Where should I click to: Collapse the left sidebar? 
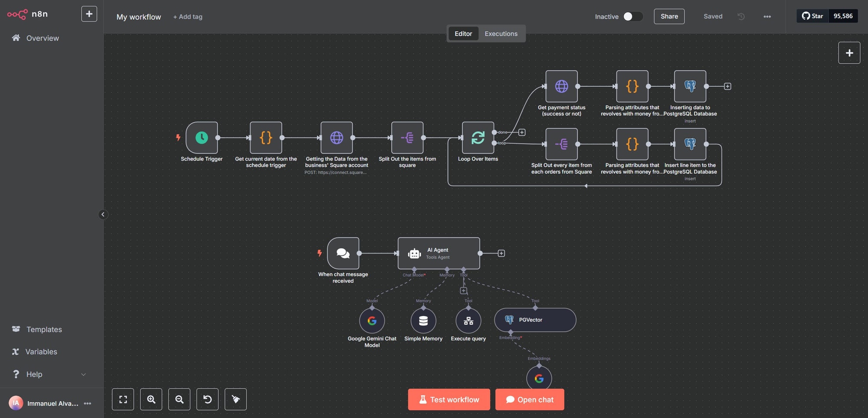click(x=103, y=214)
